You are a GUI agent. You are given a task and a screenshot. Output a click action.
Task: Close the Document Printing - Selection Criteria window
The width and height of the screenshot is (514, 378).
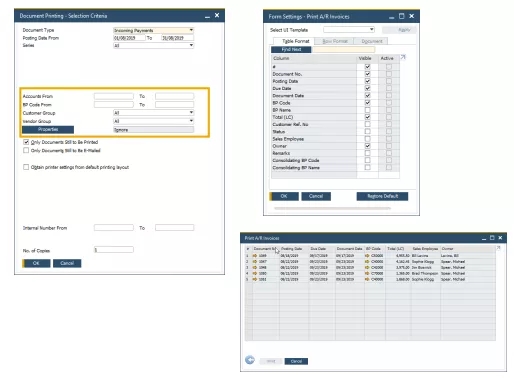(217, 15)
